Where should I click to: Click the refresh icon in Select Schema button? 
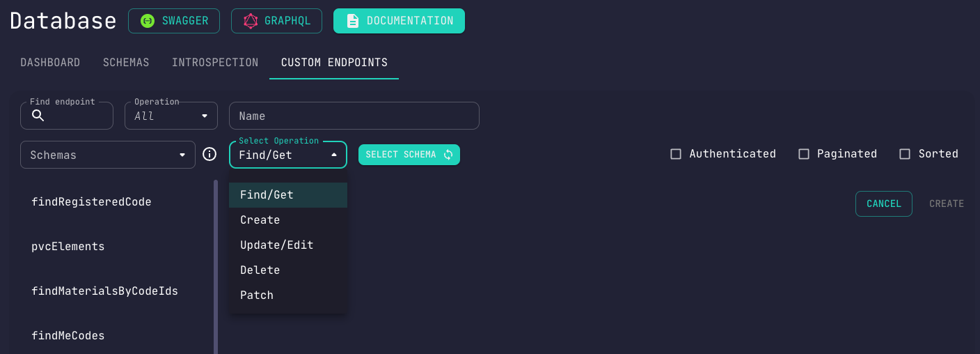[x=448, y=155]
